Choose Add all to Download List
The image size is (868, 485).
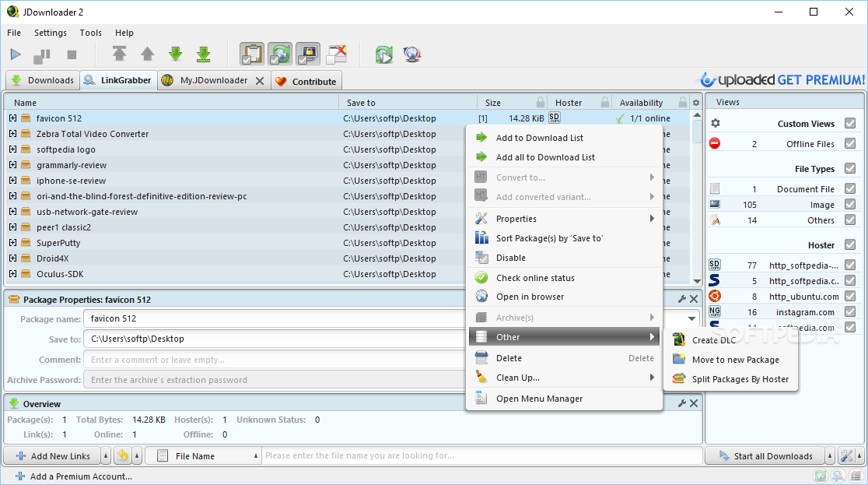[565, 157]
